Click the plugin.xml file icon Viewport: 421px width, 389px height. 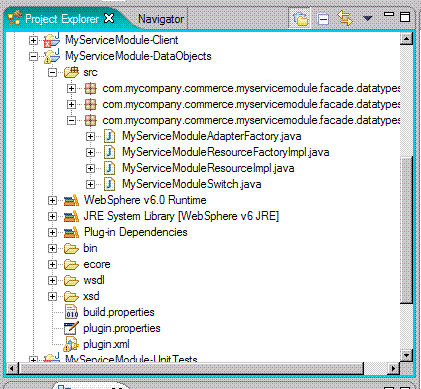pos(71,344)
